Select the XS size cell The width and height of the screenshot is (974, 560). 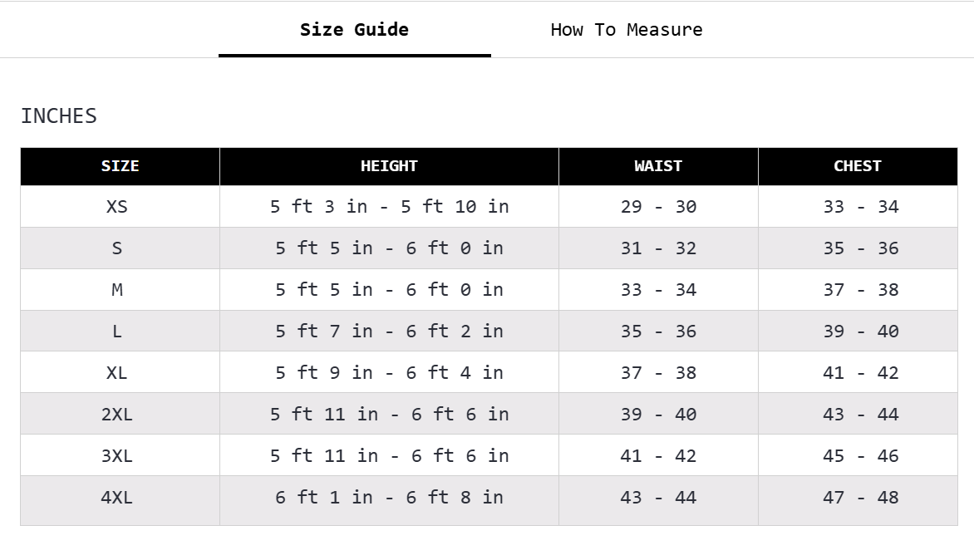pyautogui.click(x=117, y=207)
